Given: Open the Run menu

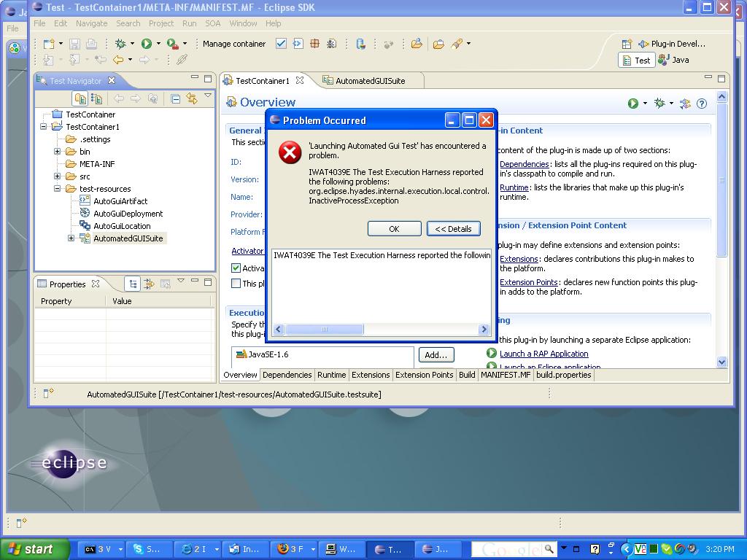Looking at the screenshot, I should click(x=189, y=23).
